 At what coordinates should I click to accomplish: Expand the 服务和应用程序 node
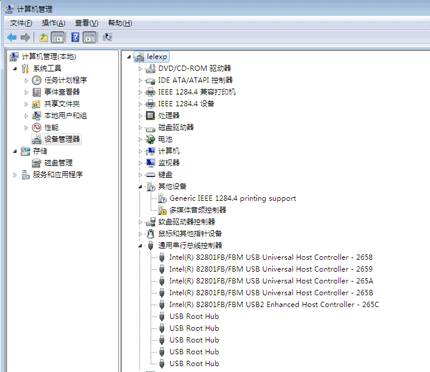coord(15,175)
